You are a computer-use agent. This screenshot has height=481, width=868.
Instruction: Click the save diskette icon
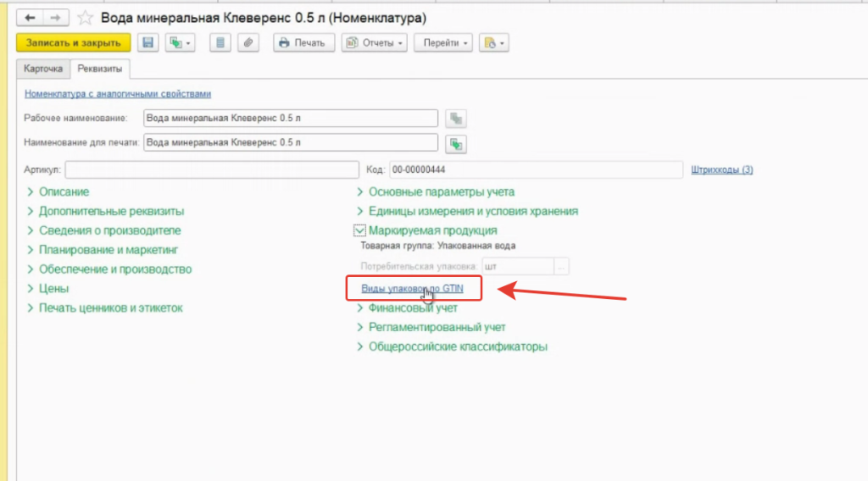point(148,42)
